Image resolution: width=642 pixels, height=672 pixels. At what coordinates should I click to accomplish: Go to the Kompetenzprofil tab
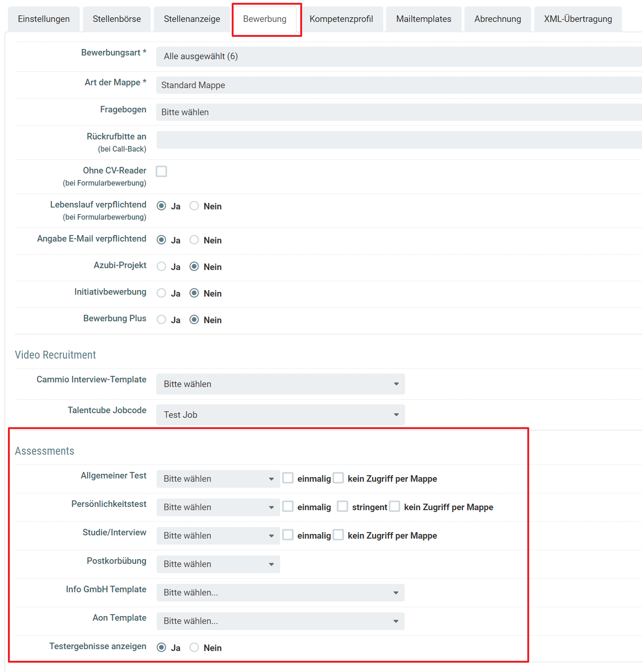click(x=341, y=19)
